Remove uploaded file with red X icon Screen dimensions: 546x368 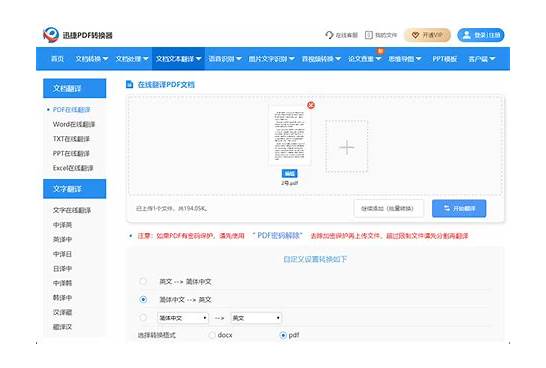[311, 105]
